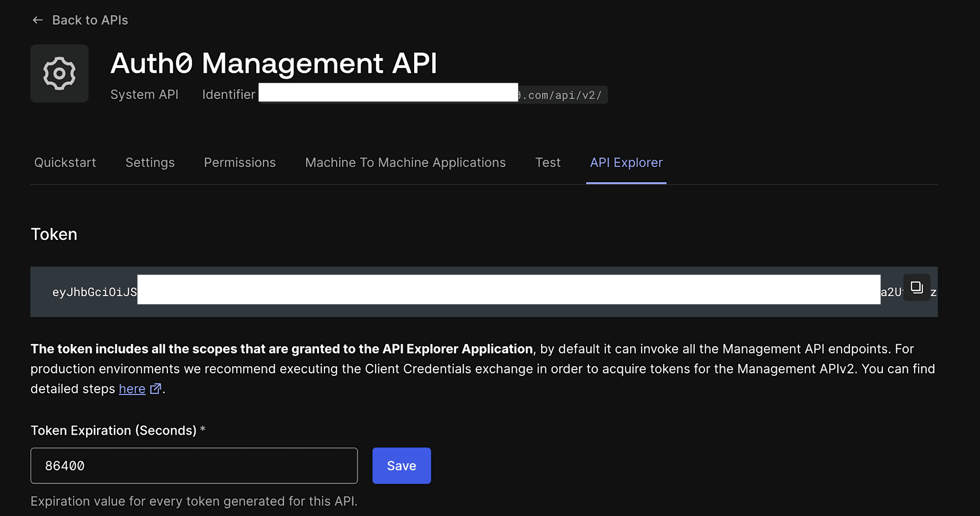Click the 'System API' label
Image resolution: width=980 pixels, height=516 pixels.
144,94
